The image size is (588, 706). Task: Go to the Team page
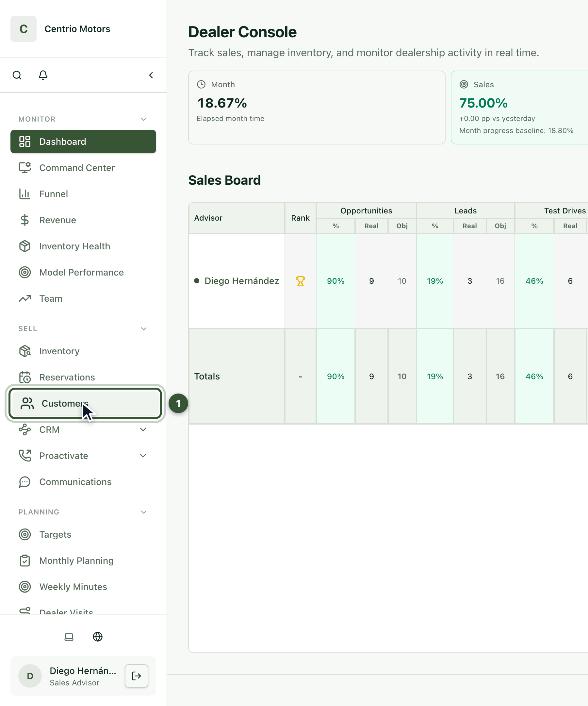pyautogui.click(x=83, y=298)
